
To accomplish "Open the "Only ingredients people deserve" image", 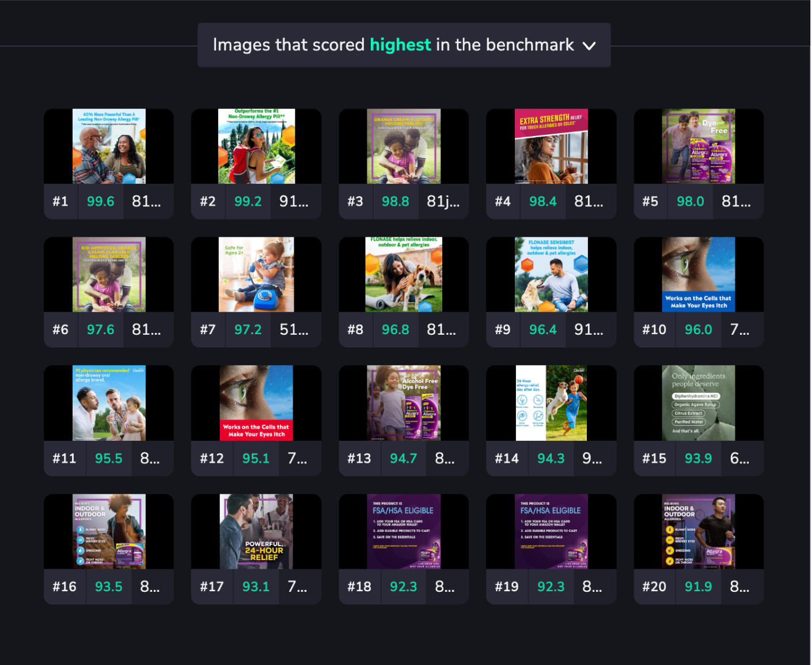I will 699,403.
